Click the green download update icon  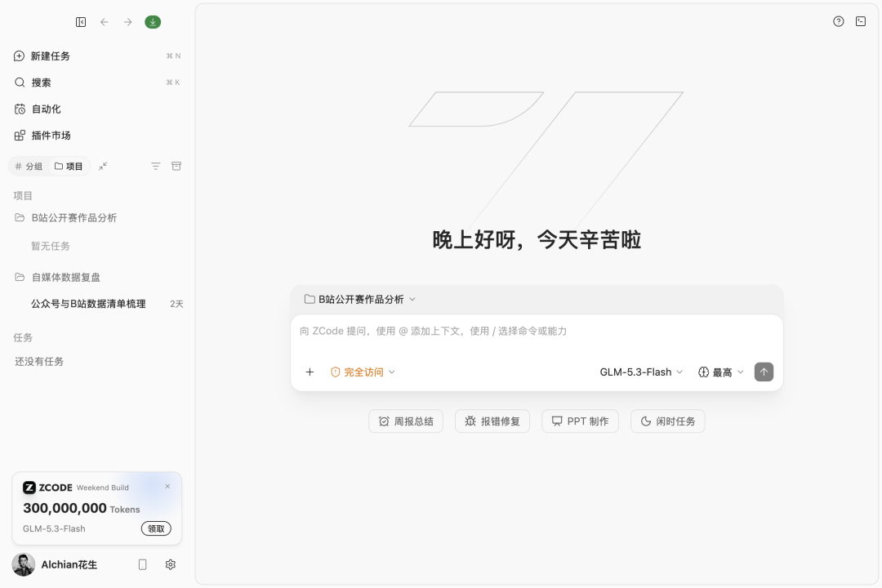[x=153, y=22]
